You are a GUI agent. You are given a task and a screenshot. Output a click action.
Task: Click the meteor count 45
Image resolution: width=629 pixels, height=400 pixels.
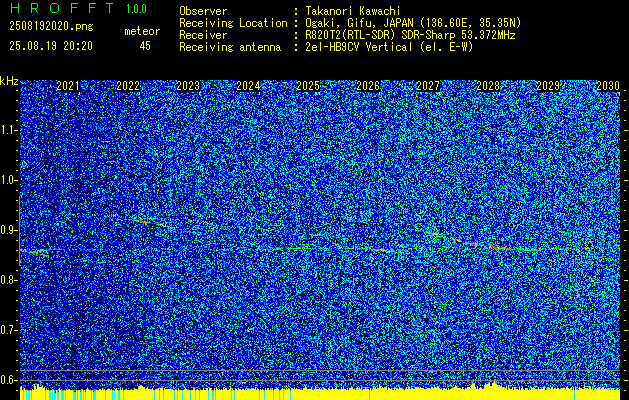click(x=145, y=46)
